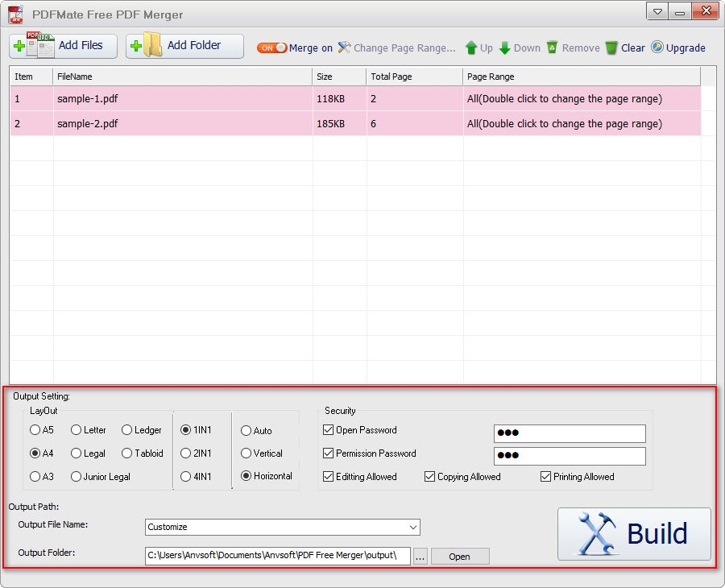Click the green Up arrow icon
This screenshot has width=725, height=588.
pos(470,48)
